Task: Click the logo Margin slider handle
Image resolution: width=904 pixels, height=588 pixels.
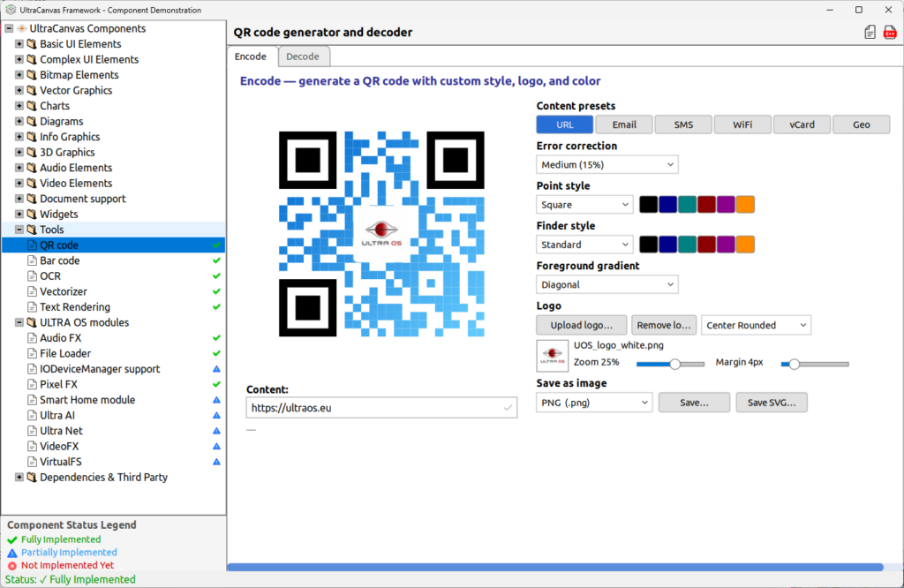Action: click(794, 364)
